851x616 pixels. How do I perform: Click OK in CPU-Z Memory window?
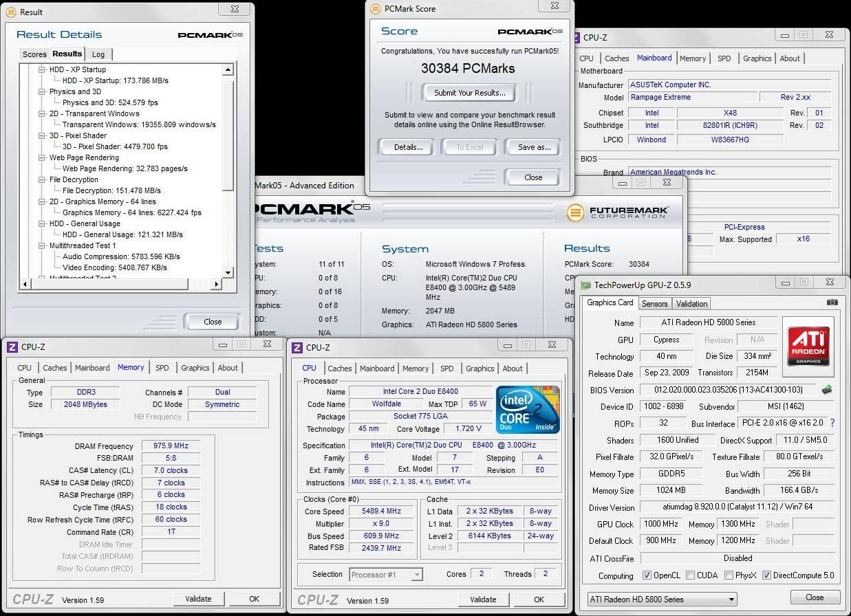pyautogui.click(x=254, y=599)
